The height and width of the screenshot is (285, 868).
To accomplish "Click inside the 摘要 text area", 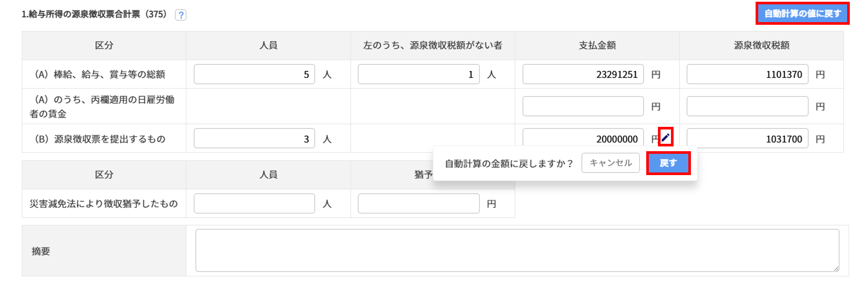I will [x=516, y=250].
